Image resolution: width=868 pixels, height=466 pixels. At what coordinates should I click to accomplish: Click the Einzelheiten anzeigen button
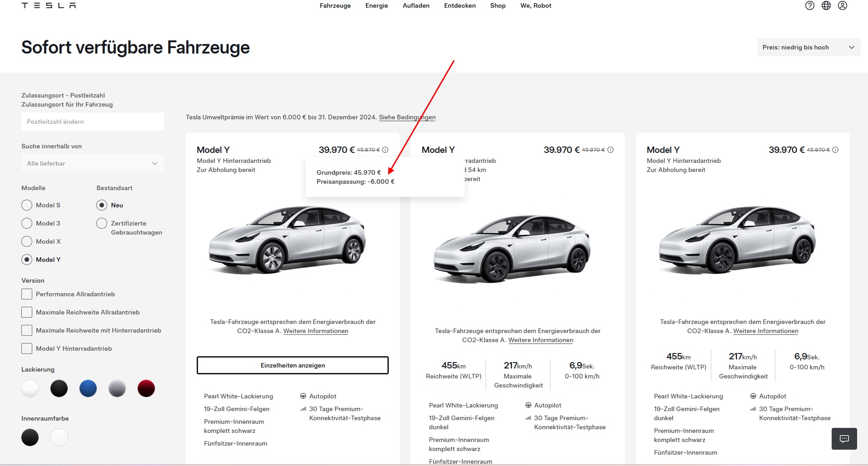click(293, 365)
